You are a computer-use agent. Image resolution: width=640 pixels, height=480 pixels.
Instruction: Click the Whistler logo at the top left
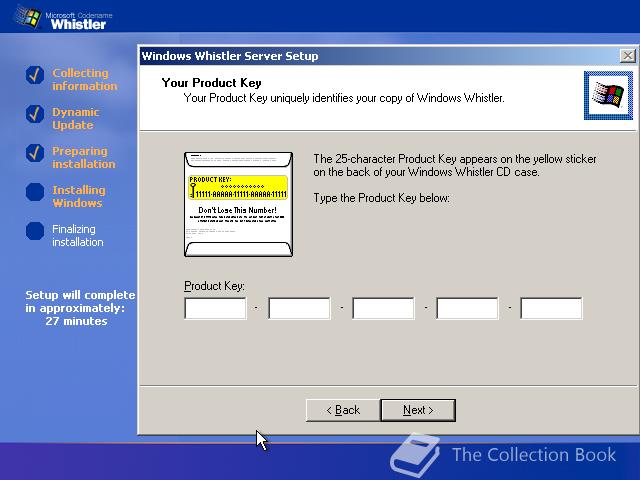(x=61, y=18)
